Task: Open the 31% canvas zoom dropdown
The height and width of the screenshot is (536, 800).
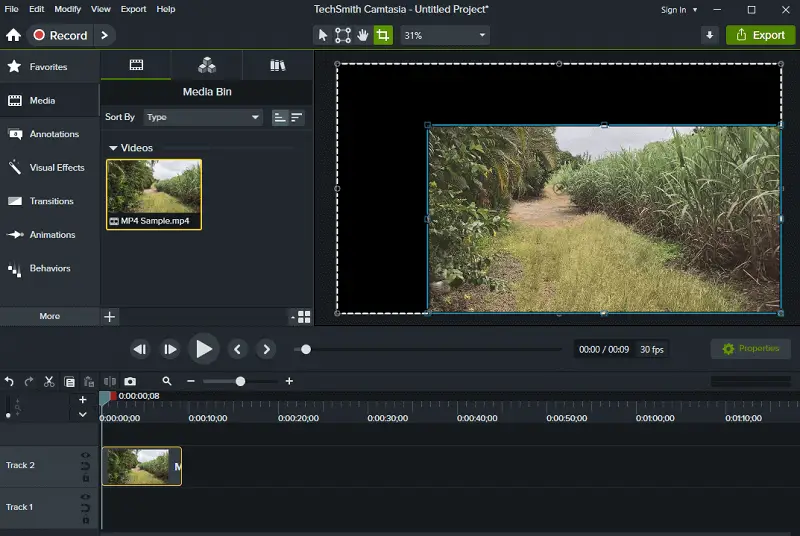Action: point(445,35)
